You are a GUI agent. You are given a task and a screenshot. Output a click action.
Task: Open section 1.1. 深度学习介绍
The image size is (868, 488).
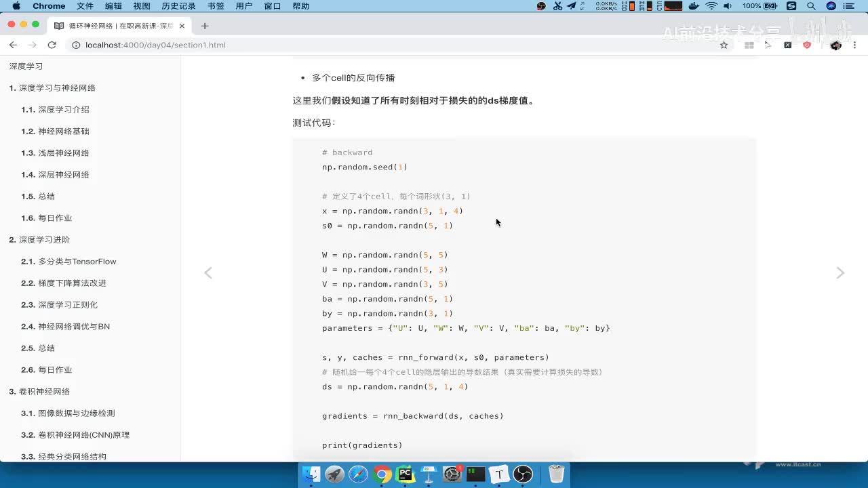[55, 110]
